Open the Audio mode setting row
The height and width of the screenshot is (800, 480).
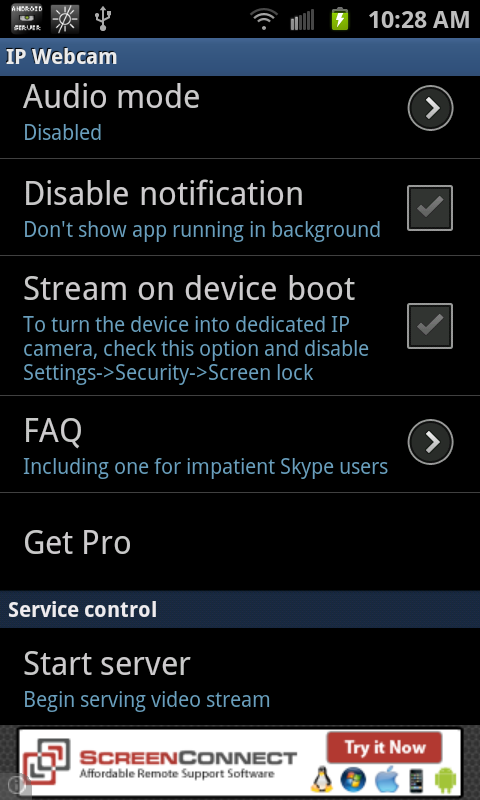tap(240, 117)
